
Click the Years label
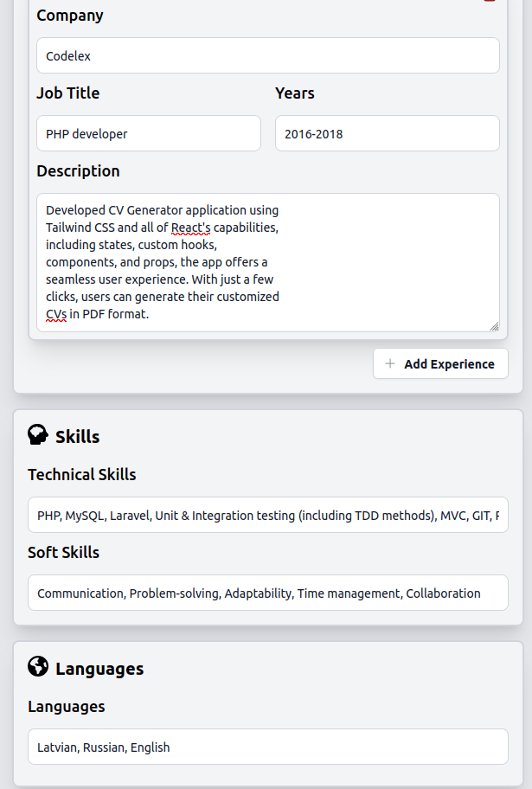pos(295,93)
